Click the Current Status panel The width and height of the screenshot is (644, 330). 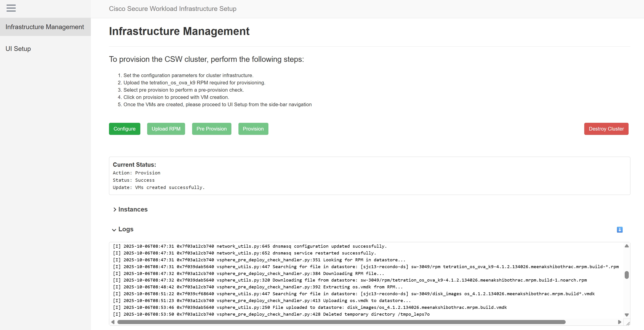point(369,176)
